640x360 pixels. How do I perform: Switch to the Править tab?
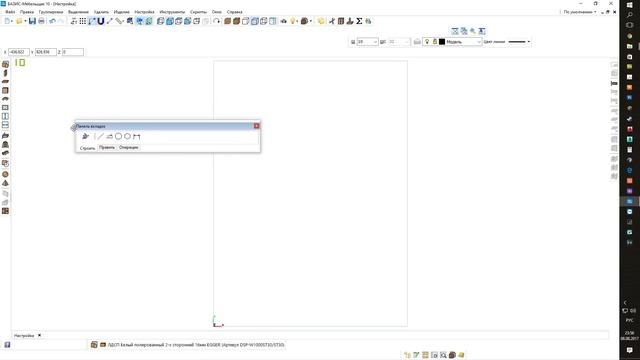click(107, 147)
